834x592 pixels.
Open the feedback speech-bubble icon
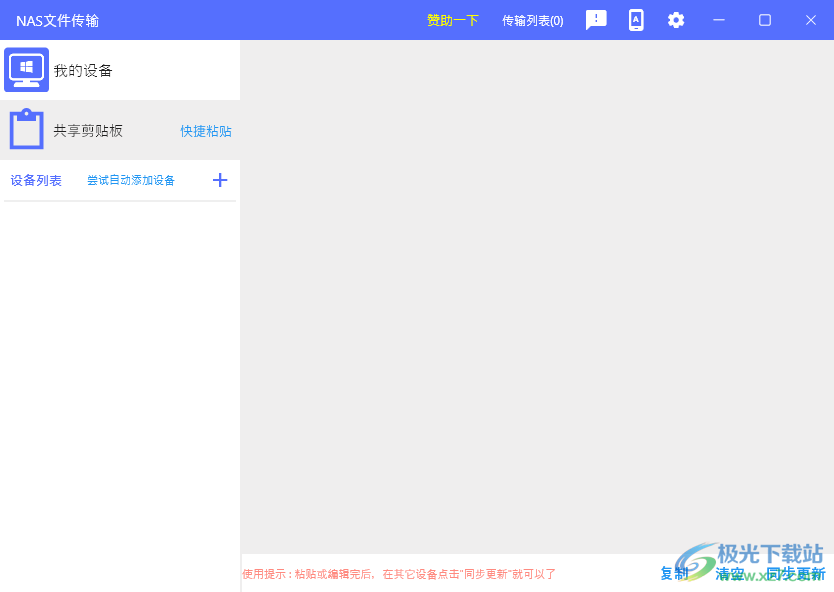click(596, 20)
